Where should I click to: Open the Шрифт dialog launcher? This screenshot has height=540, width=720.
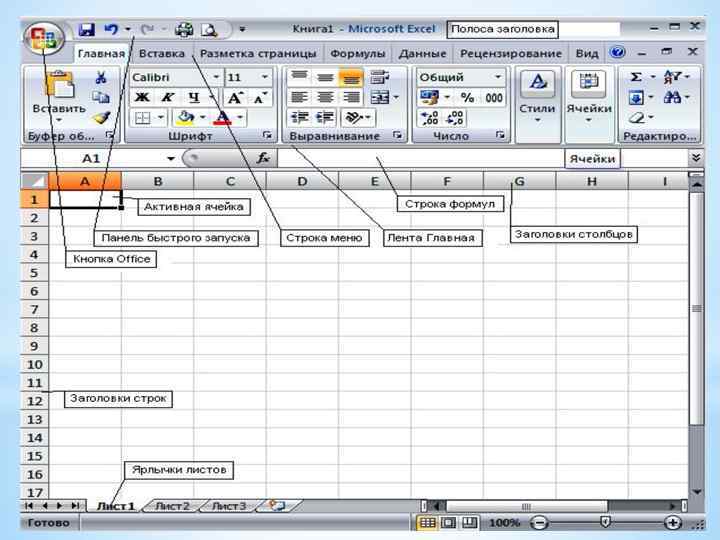(x=267, y=135)
